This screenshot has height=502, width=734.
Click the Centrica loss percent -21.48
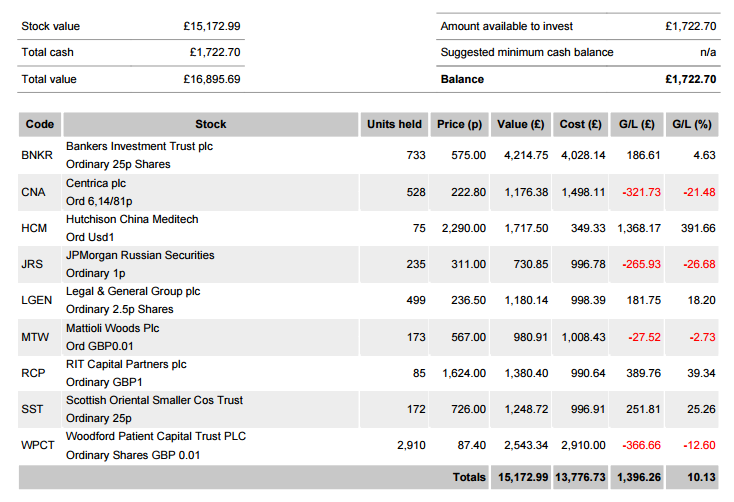(699, 192)
